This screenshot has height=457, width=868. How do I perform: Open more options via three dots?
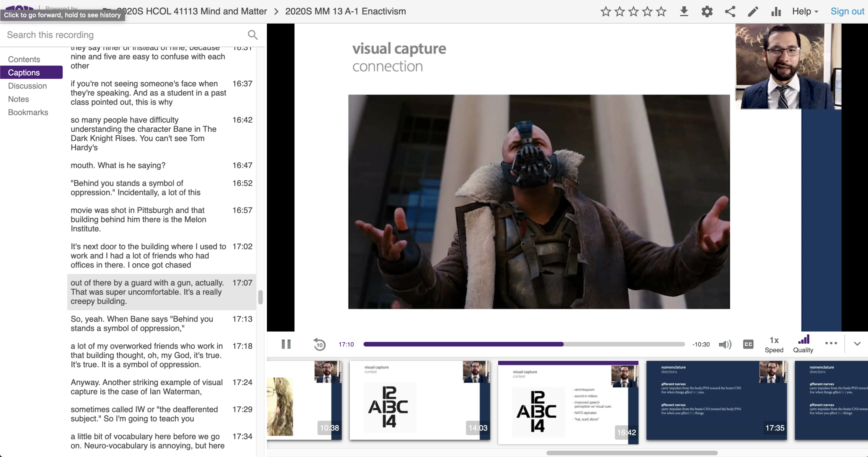(831, 343)
